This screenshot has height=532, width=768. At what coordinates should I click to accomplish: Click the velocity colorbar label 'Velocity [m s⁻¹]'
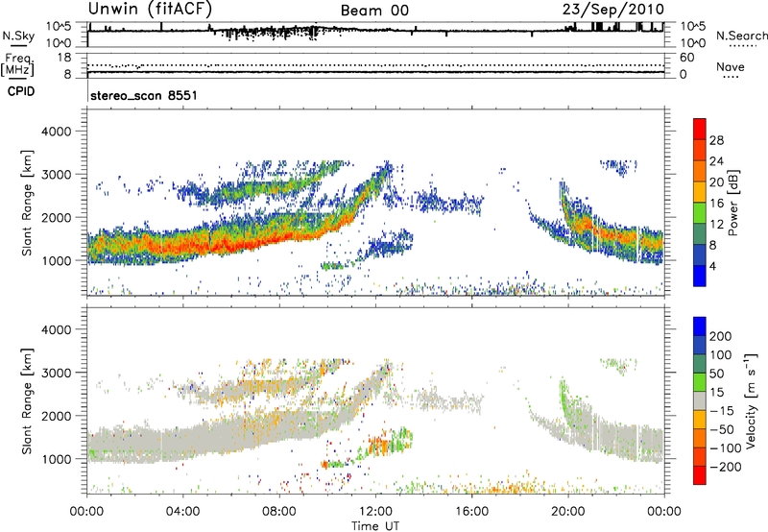(x=751, y=400)
